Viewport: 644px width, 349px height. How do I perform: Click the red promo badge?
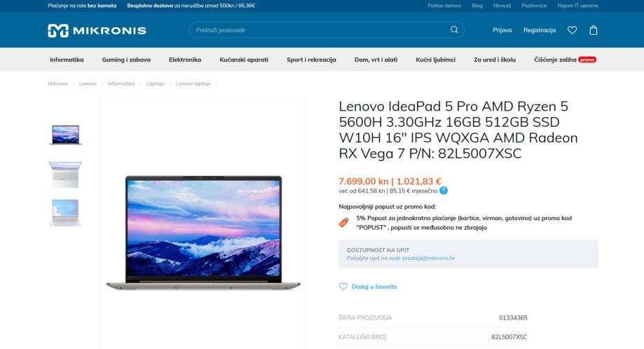click(587, 60)
